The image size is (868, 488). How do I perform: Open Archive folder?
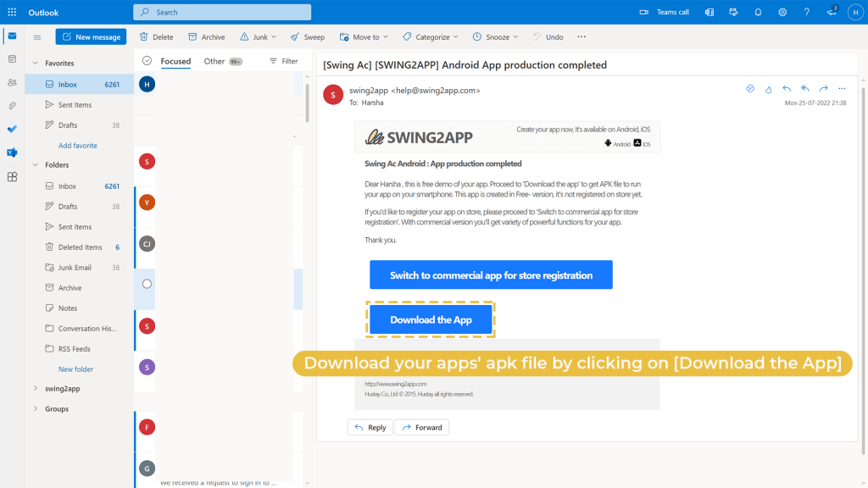[x=79, y=288]
